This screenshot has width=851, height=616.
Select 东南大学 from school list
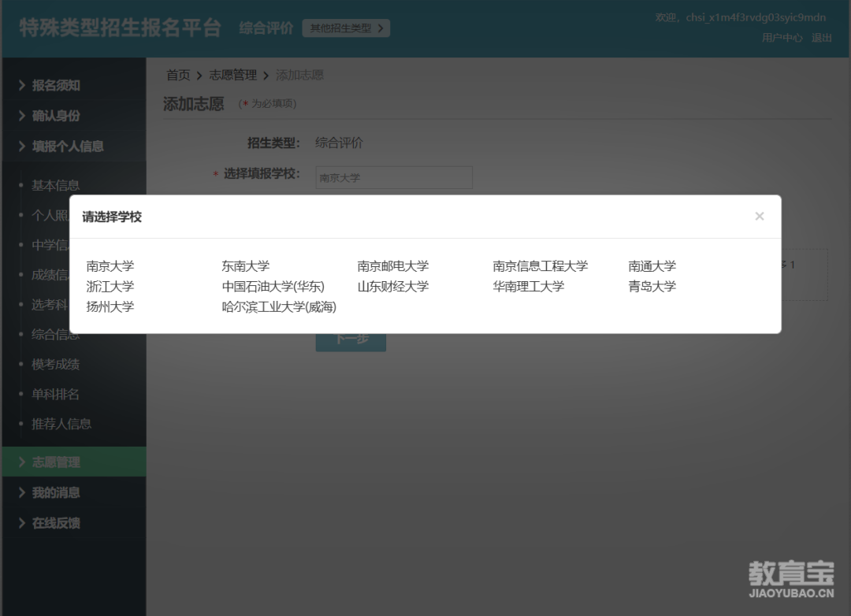(245, 266)
